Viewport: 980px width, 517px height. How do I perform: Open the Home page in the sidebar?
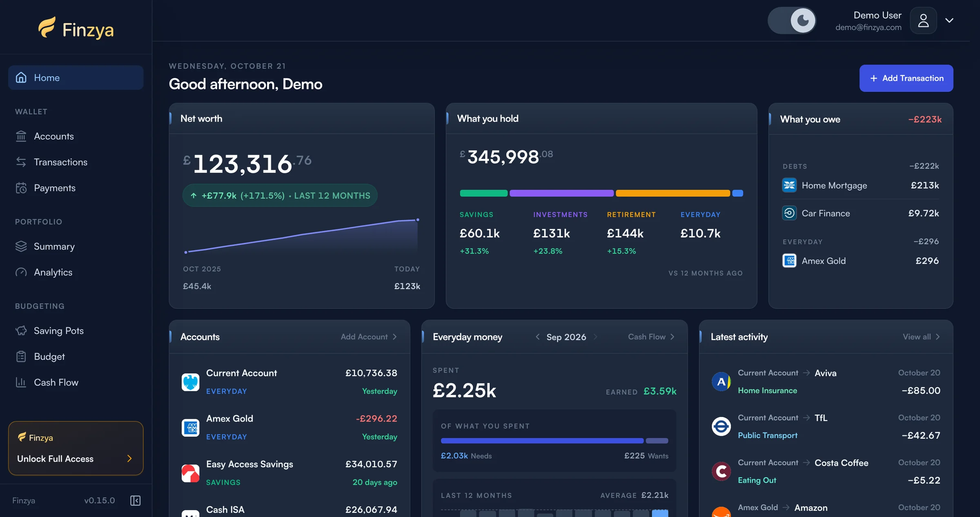[x=76, y=78]
